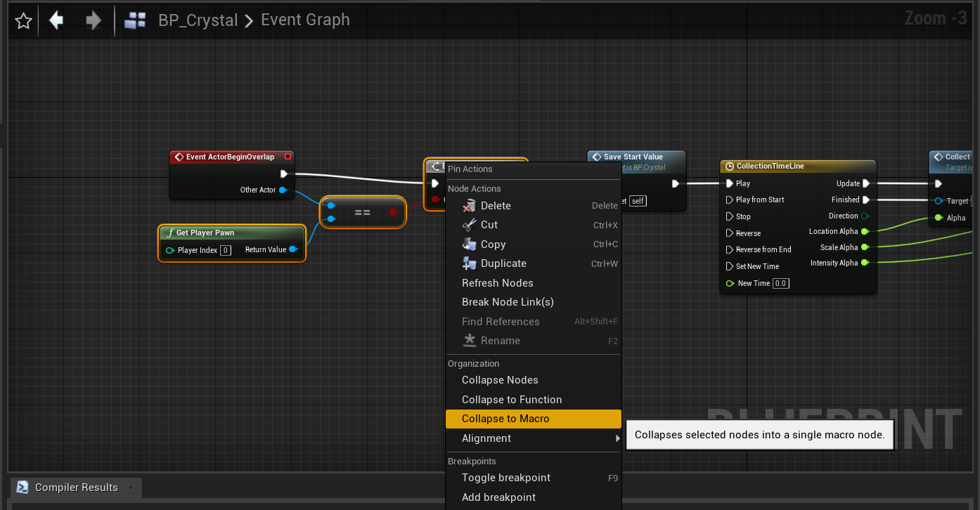This screenshot has height=510, width=980.
Task: Select Toggle breakpoint
Action: 534,478
